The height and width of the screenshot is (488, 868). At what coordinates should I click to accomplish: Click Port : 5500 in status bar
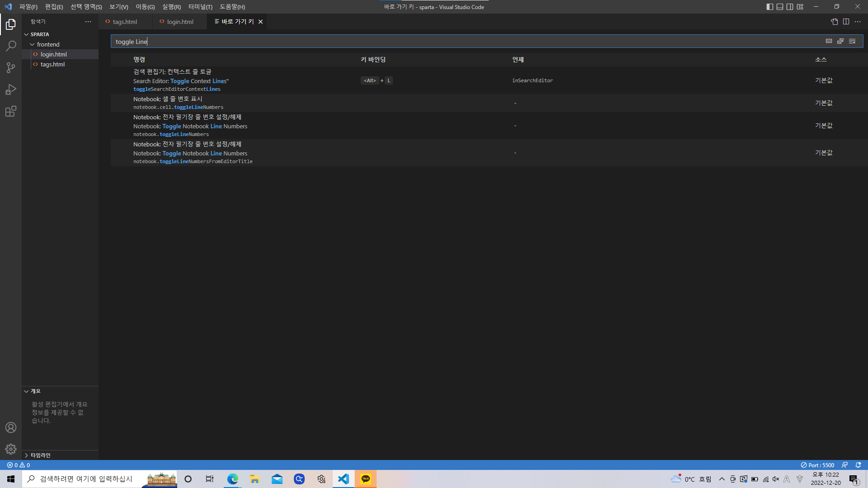click(x=817, y=465)
